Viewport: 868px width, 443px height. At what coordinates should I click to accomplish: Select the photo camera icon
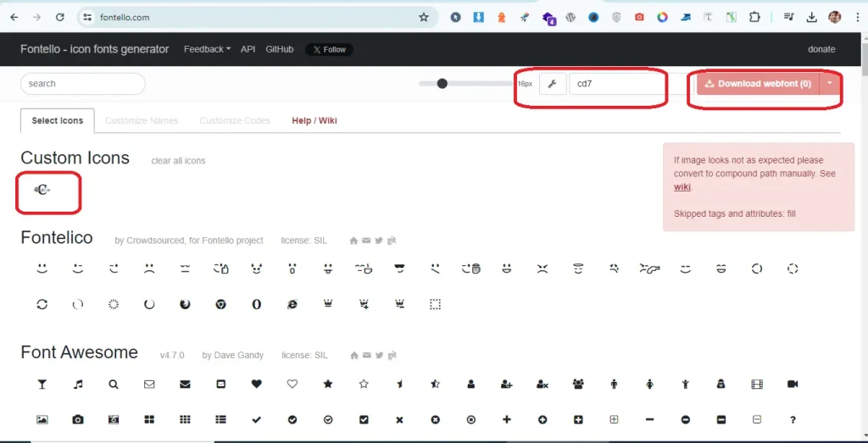pos(78,420)
